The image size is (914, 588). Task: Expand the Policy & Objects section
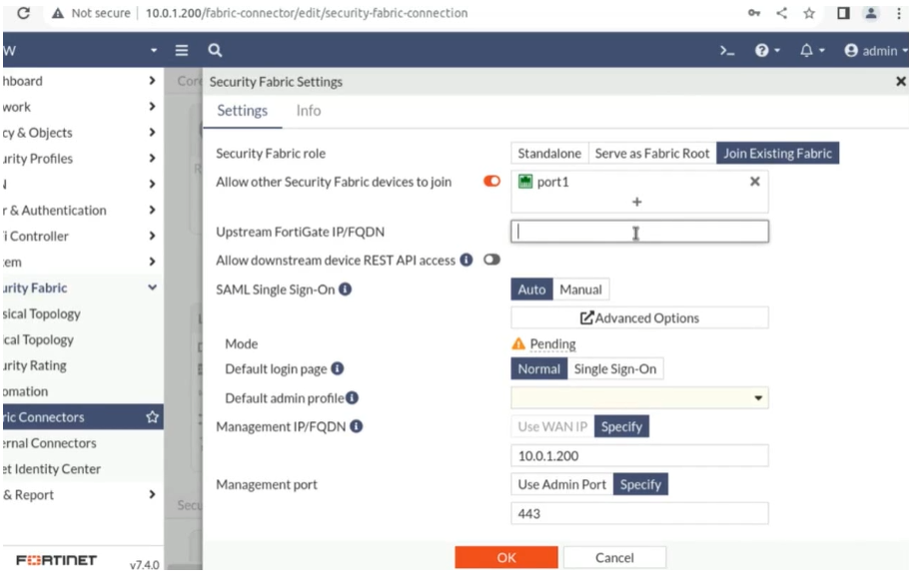(x=152, y=133)
